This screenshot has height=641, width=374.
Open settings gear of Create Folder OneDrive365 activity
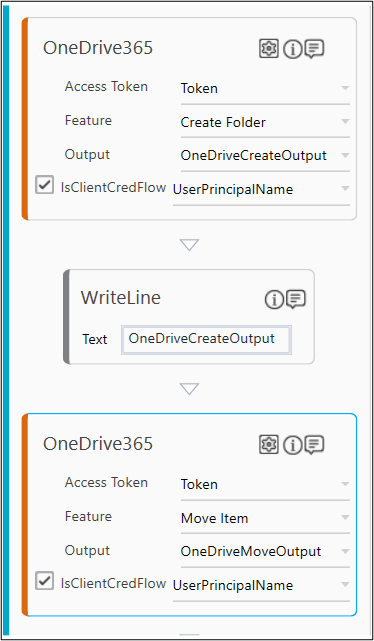[269, 49]
